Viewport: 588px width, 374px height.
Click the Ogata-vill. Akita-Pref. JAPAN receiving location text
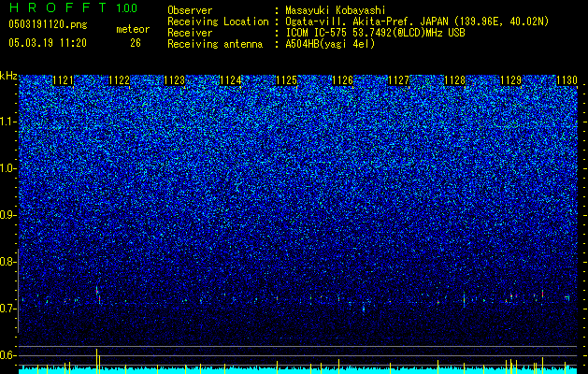pos(415,22)
